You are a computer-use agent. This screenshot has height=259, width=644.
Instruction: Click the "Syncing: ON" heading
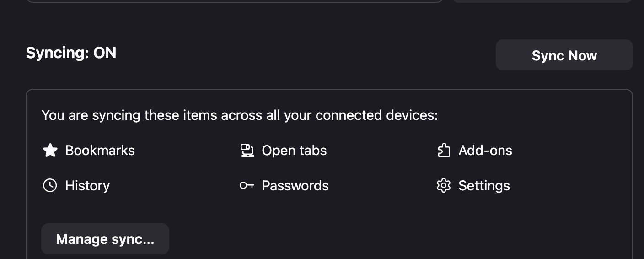point(71,53)
